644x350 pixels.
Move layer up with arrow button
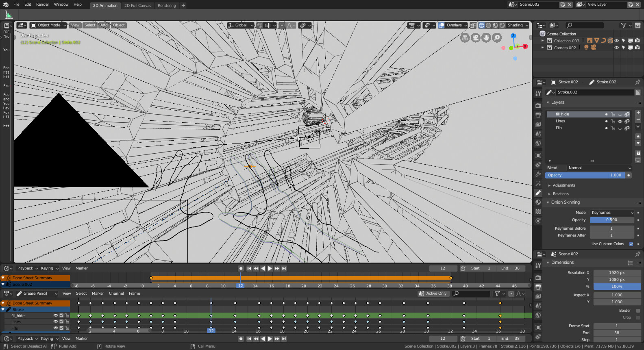click(x=638, y=136)
